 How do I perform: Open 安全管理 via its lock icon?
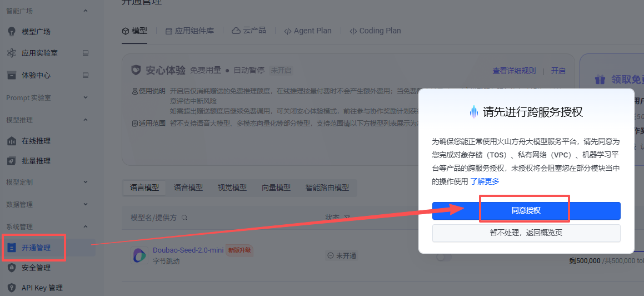[12, 268]
